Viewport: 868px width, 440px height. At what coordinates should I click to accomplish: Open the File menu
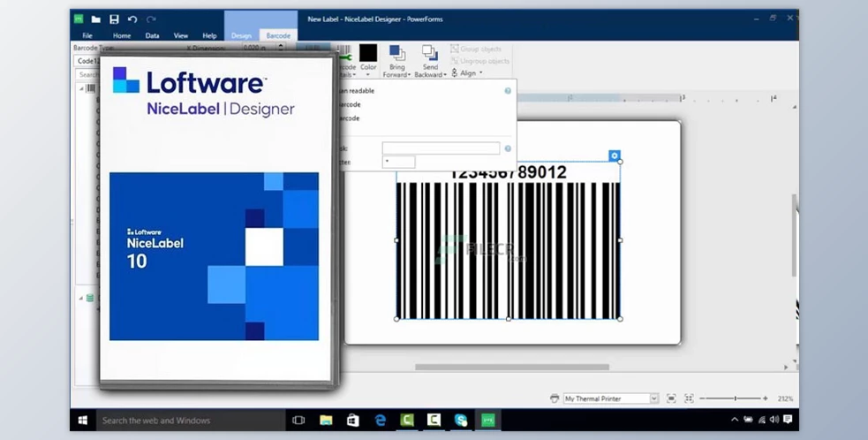(x=87, y=35)
